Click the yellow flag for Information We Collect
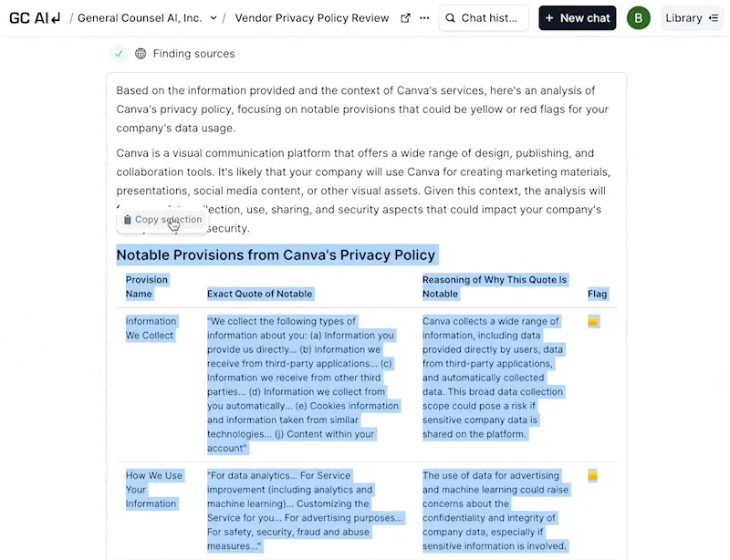The height and width of the screenshot is (560, 730). [593, 322]
